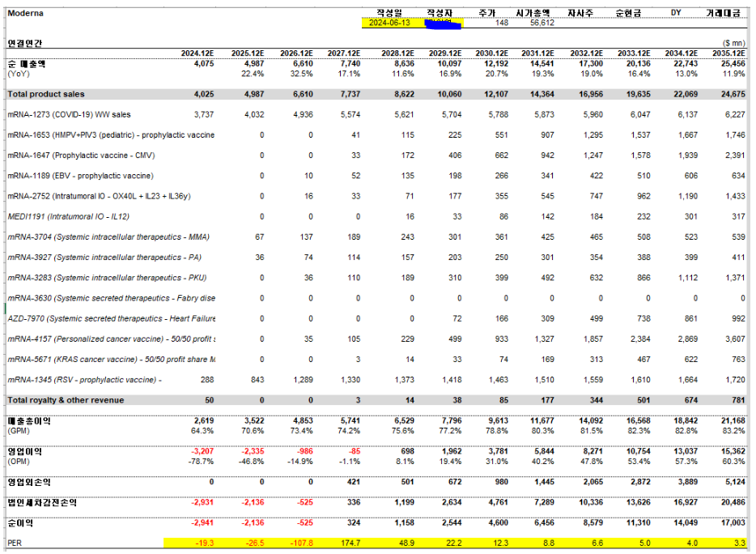Select the stock price value 148
The image size is (756, 554).
click(x=501, y=23)
